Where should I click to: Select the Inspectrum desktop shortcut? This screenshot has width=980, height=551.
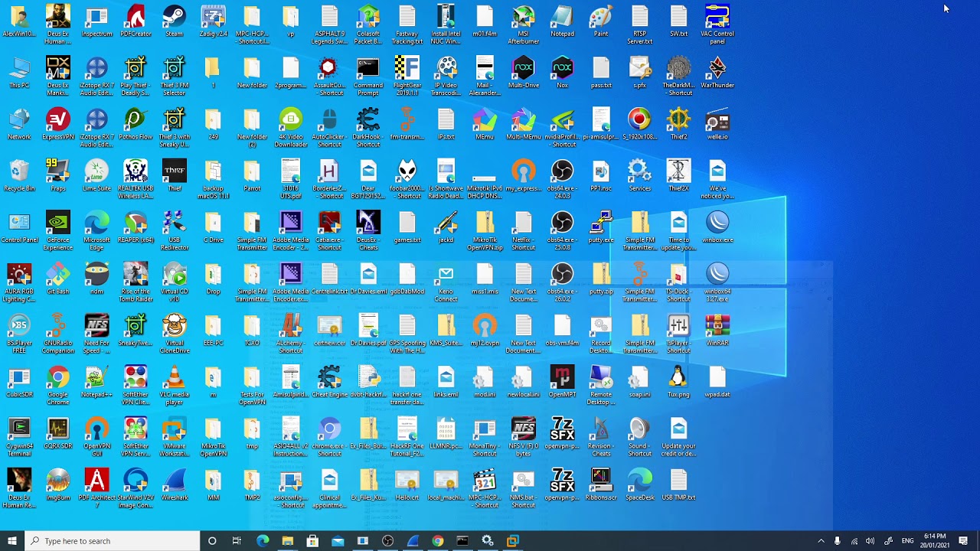96,21
